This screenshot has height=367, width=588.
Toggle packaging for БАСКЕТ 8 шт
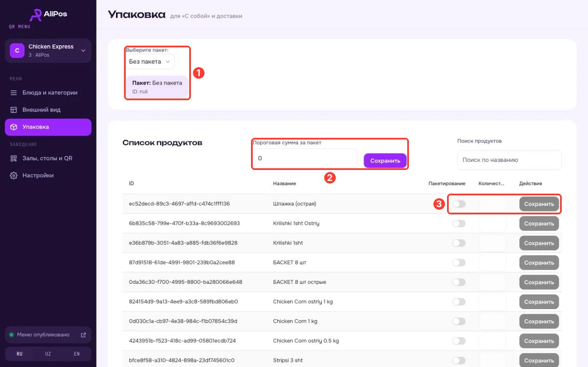(459, 263)
